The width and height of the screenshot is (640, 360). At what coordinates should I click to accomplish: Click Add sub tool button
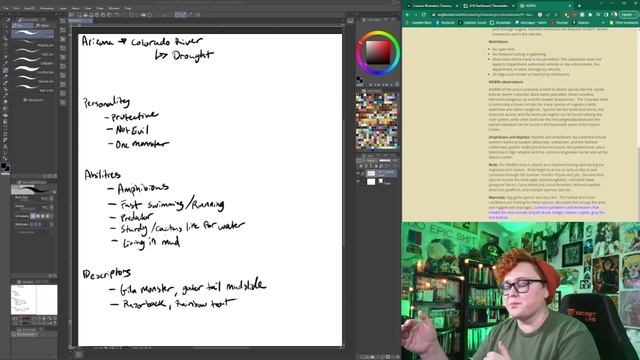33,100
